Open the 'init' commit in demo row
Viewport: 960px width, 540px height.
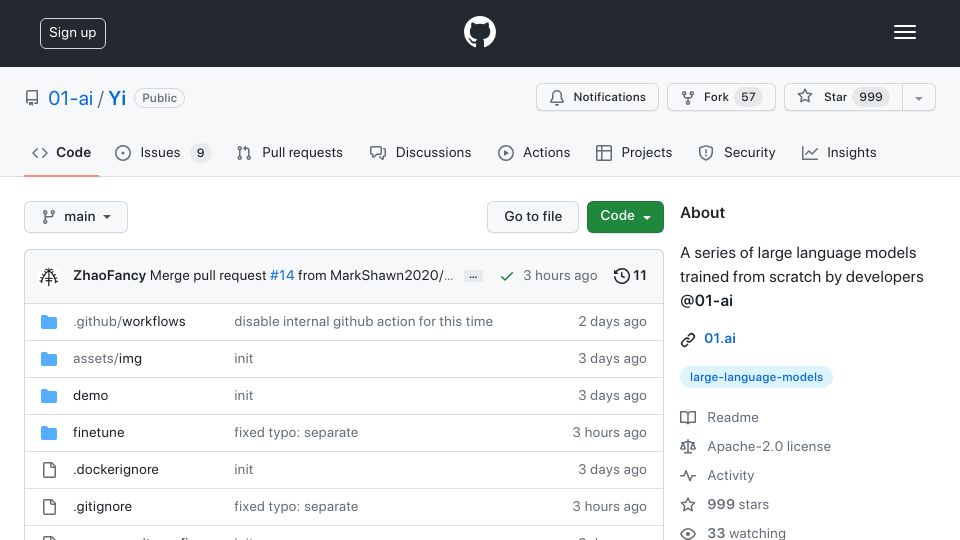coord(243,396)
